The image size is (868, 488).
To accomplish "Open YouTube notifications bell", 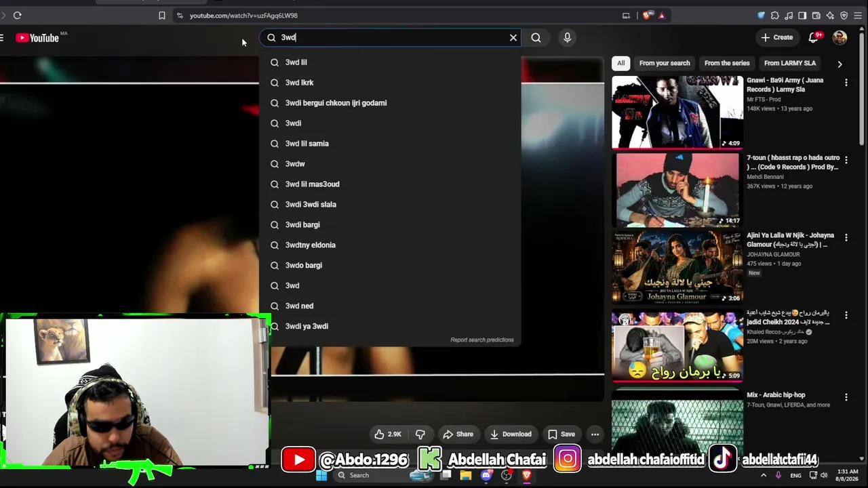I will click(x=813, y=38).
